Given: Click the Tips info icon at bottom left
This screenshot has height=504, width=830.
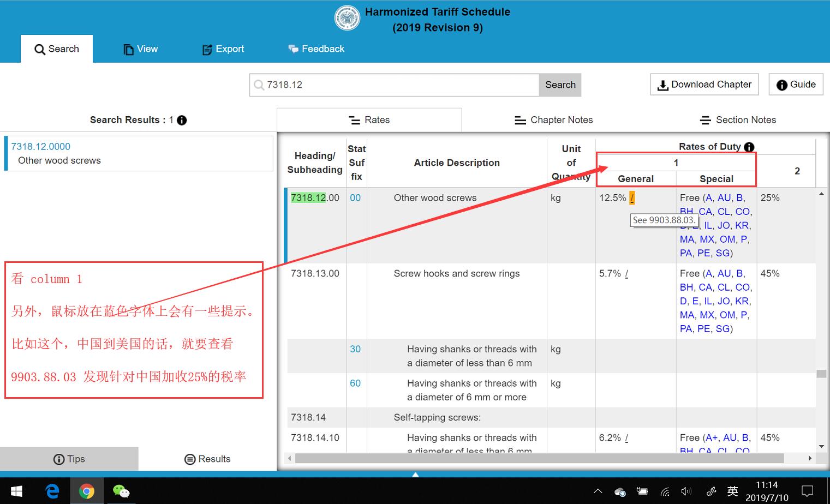Looking at the screenshot, I should tap(58, 459).
